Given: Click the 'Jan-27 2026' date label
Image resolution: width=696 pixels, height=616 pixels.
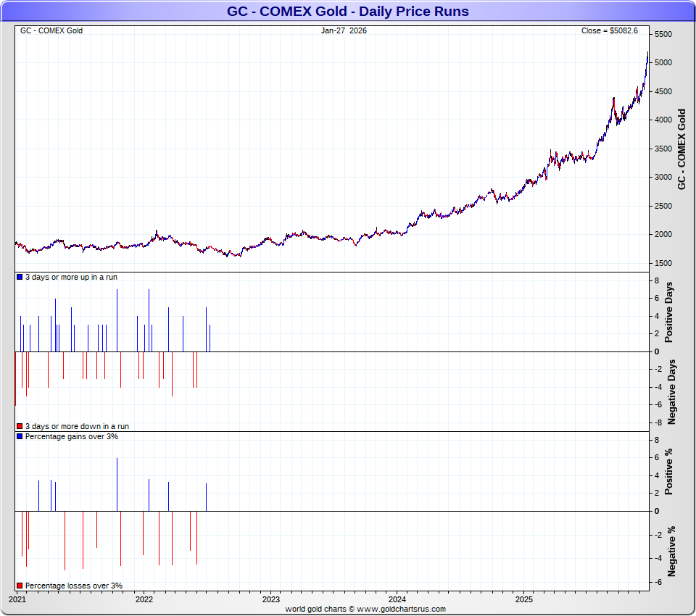Looking at the screenshot, I should point(344,30).
